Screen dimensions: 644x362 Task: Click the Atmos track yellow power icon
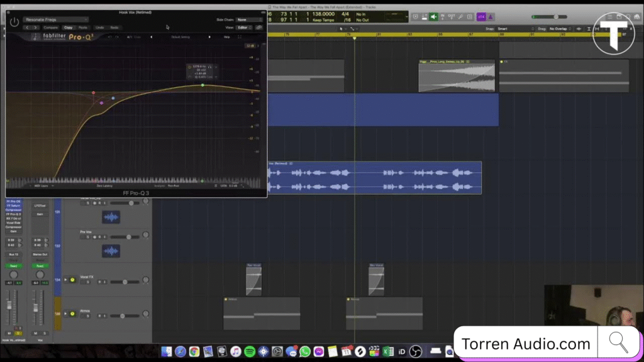pos(72,313)
